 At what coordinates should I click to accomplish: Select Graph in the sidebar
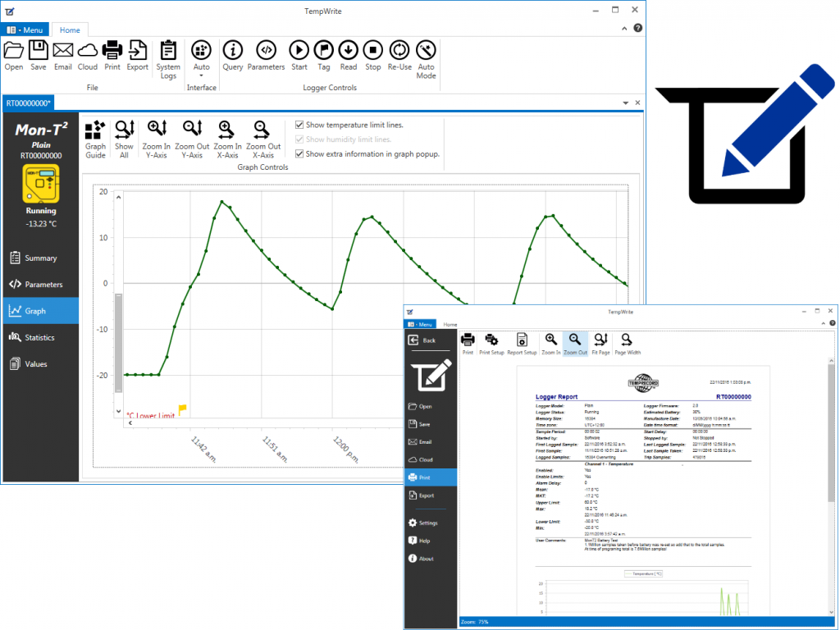pyautogui.click(x=41, y=311)
